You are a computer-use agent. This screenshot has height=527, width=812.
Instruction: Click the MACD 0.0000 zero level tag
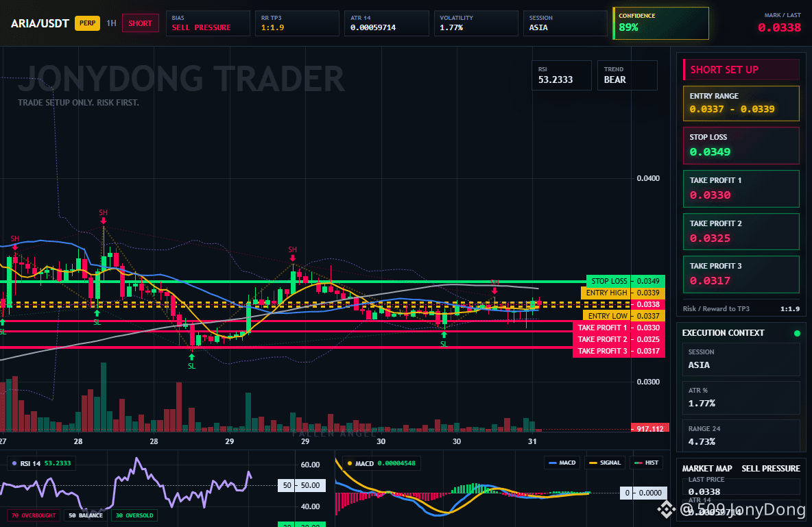(x=642, y=493)
